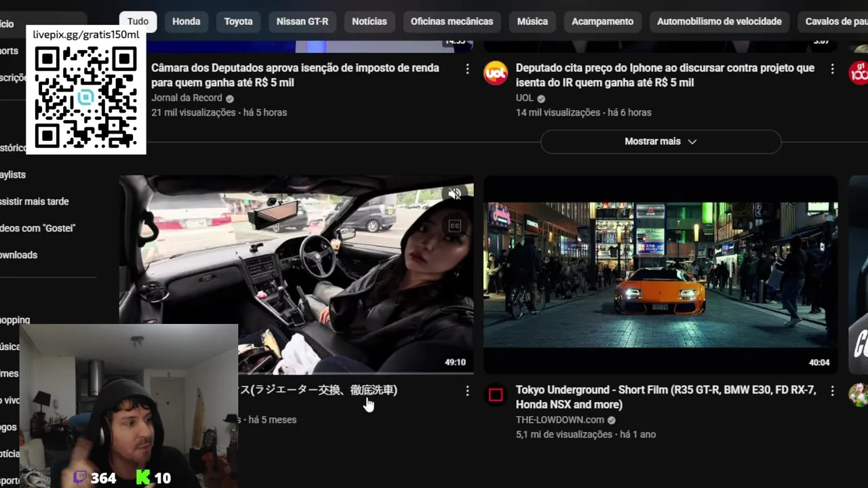Viewport: 868px width, 488px height.
Task: Open Câmara dos Deputados aprova isenção video title
Action: point(295,75)
